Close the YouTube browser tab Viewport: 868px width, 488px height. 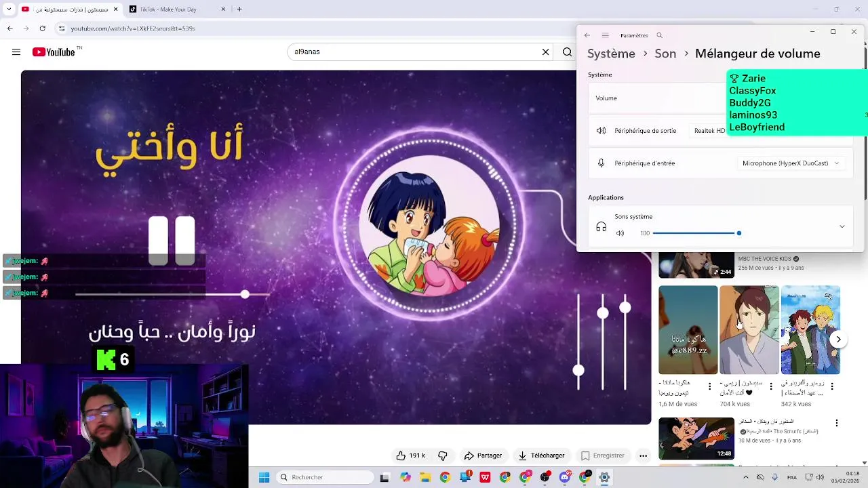tap(115, 9)
